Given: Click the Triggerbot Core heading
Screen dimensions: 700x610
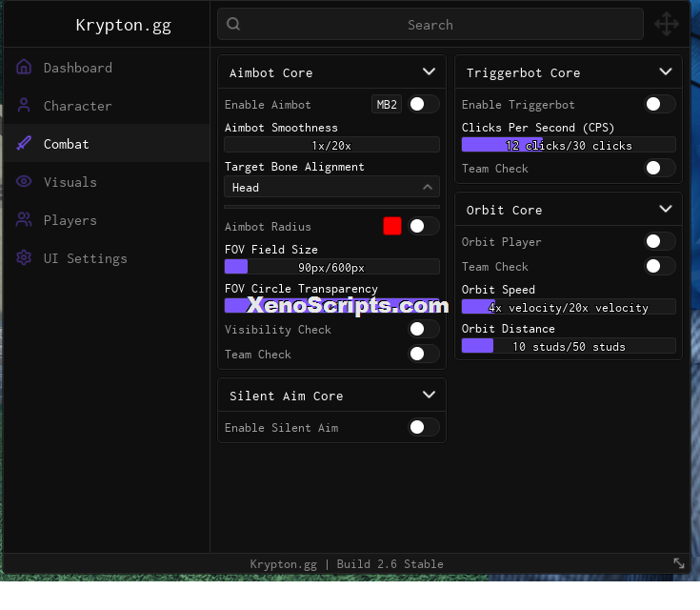Looking at the screenshot, I should 523,72.
